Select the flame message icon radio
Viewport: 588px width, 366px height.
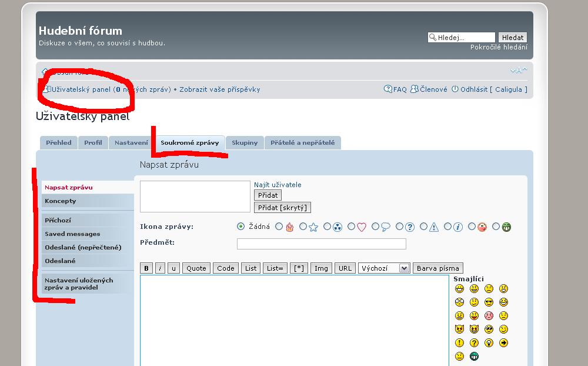pos(279,227)
